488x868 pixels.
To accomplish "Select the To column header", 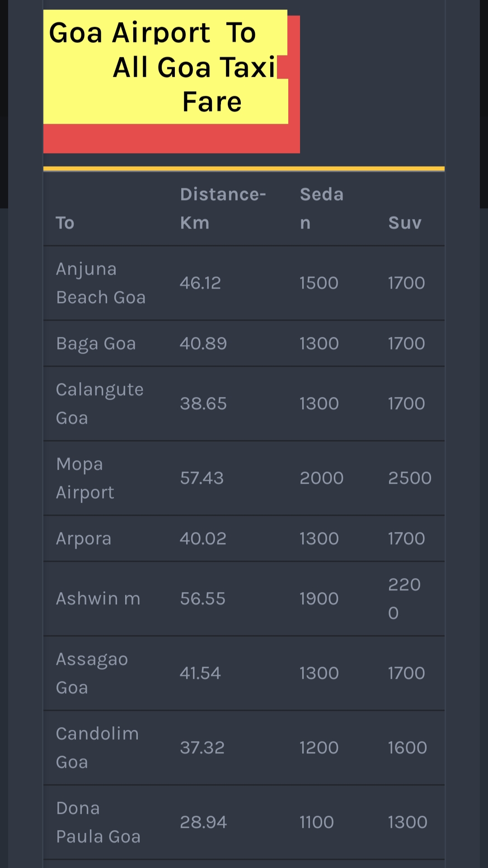I will click(65, 223).
